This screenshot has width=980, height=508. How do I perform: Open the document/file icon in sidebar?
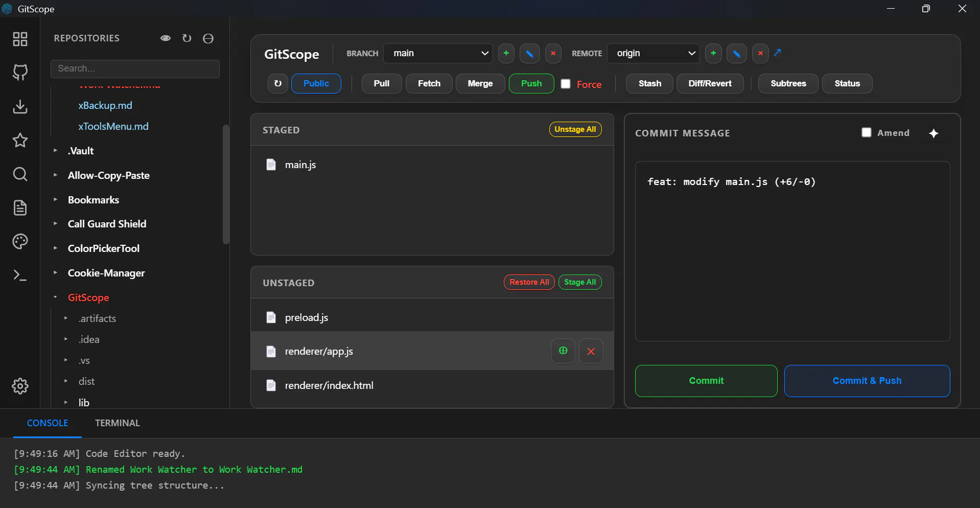pos(20,208)
